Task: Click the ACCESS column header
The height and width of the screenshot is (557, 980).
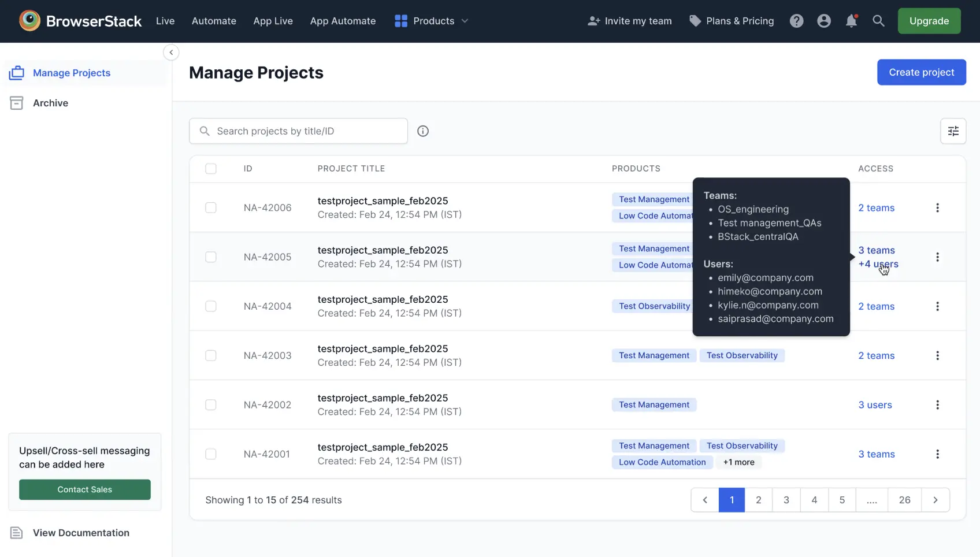Action: (x=875, y=169)
